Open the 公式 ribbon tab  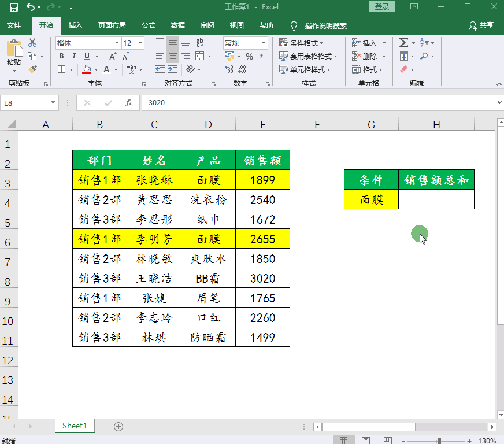point(149,25)
